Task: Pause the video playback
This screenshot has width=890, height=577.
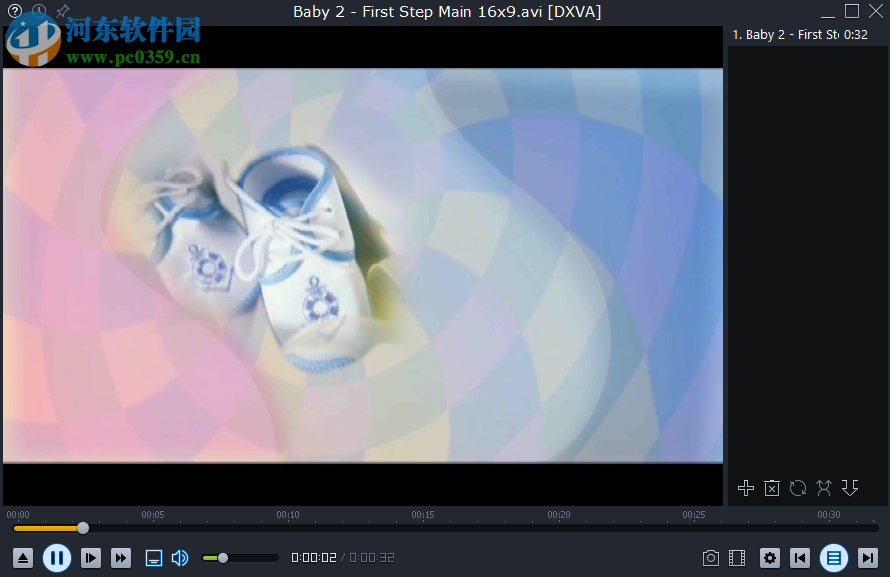Action: pos(57,558)
